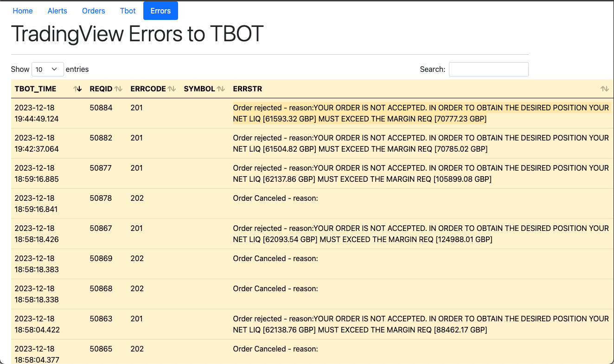Click error code 201 in row 50867
The width and height of the screenshot is (614, 364).
[136, 228]
